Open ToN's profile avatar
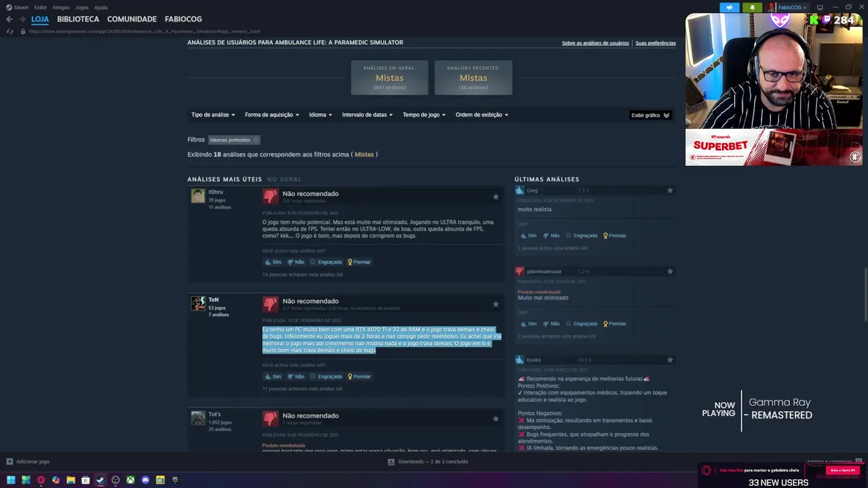The image size is (868, 488). click(x=198, y=304)
